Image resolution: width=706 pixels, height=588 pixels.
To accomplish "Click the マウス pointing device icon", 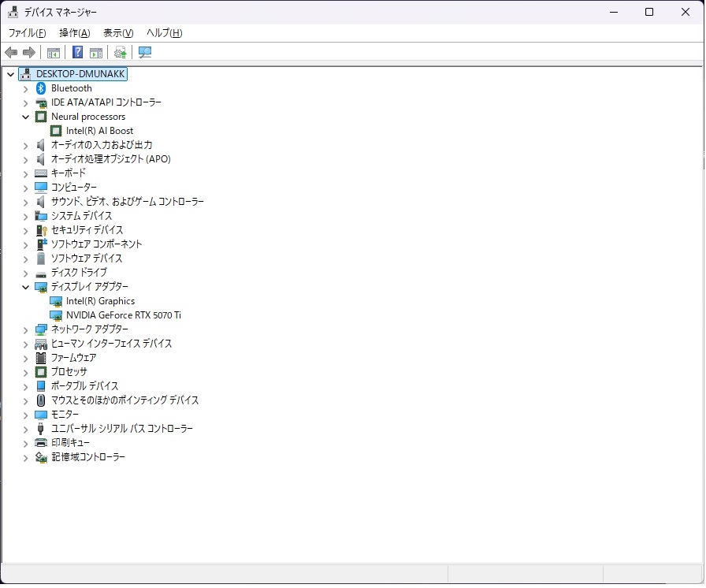I will [x=41, y=400].
